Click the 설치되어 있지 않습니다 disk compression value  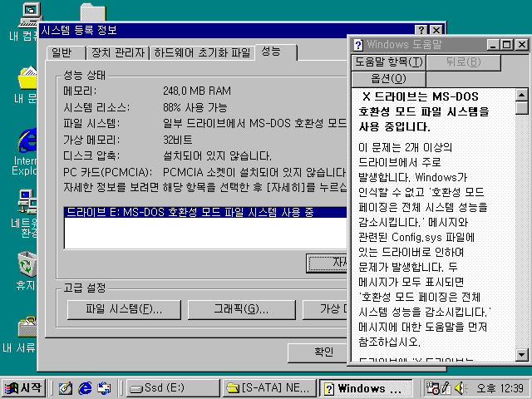pos(217,156)
